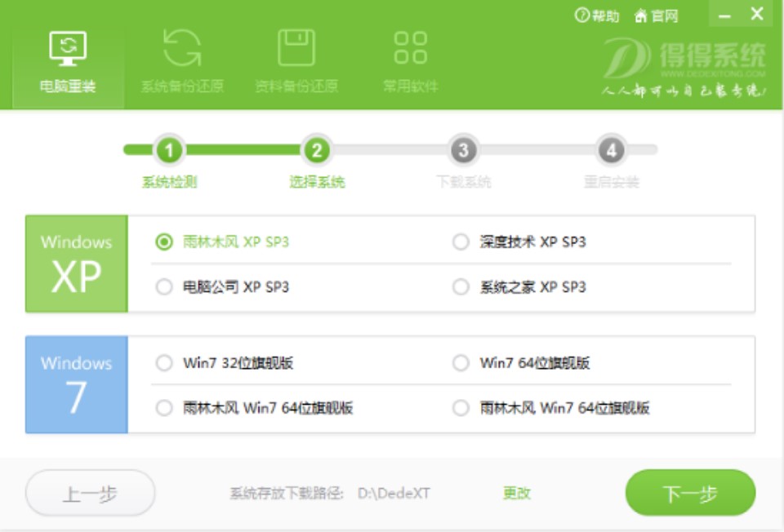Click the 下一步 next button
The image size is (784, 532).
[690, 493]
